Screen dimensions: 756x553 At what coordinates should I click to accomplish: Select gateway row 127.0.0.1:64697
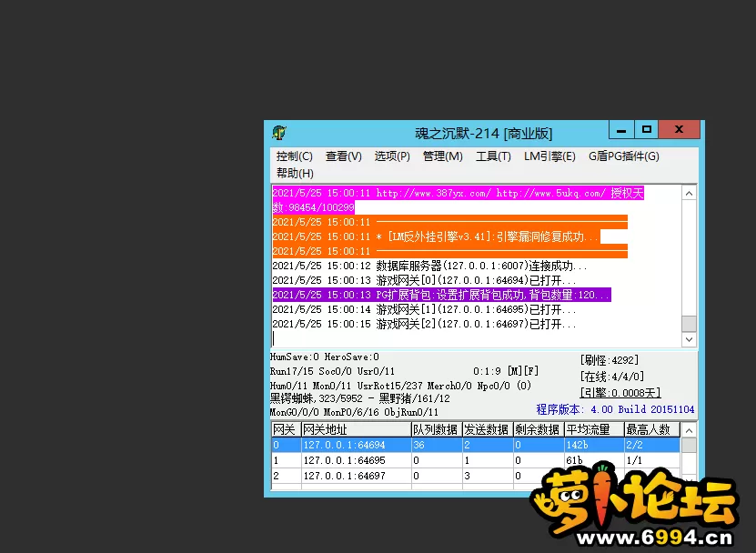click(476, 476)
